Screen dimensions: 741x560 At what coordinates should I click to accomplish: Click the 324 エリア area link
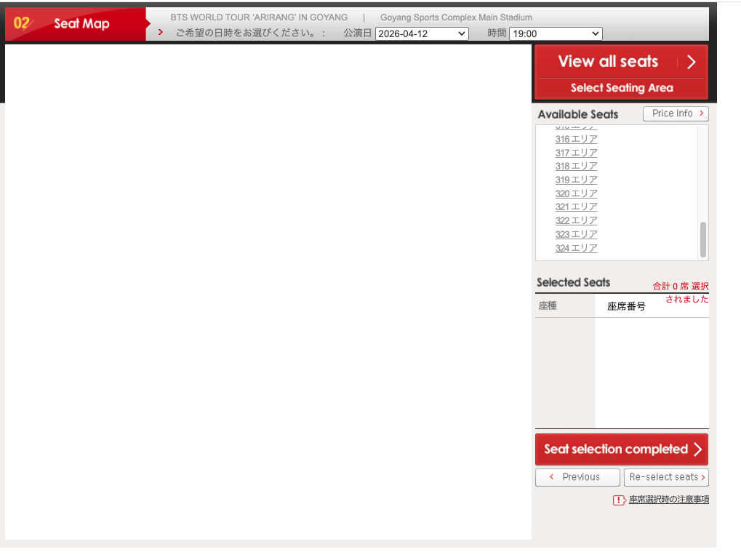[x=576, y=248]
